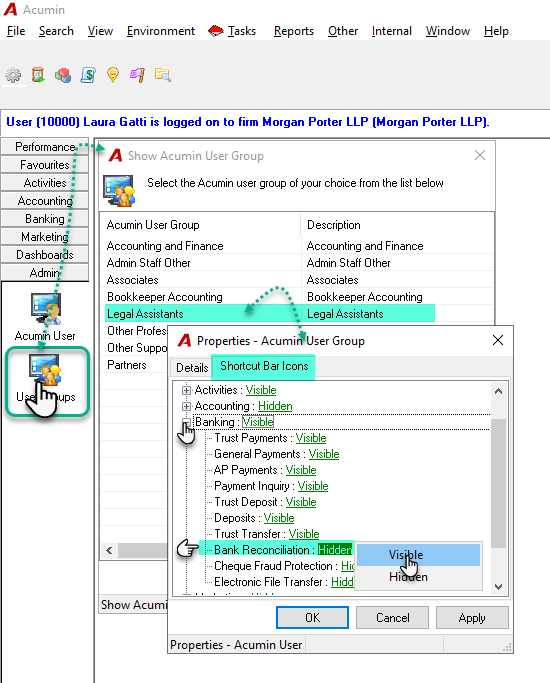Click the purple flag toolbar icon
Viewport: 550px width, 683px height.
[137, 75]
